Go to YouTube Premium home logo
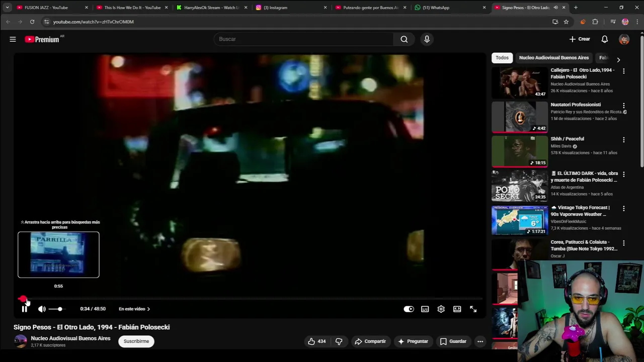Viewport: 644px width, 362px height. 42,39
